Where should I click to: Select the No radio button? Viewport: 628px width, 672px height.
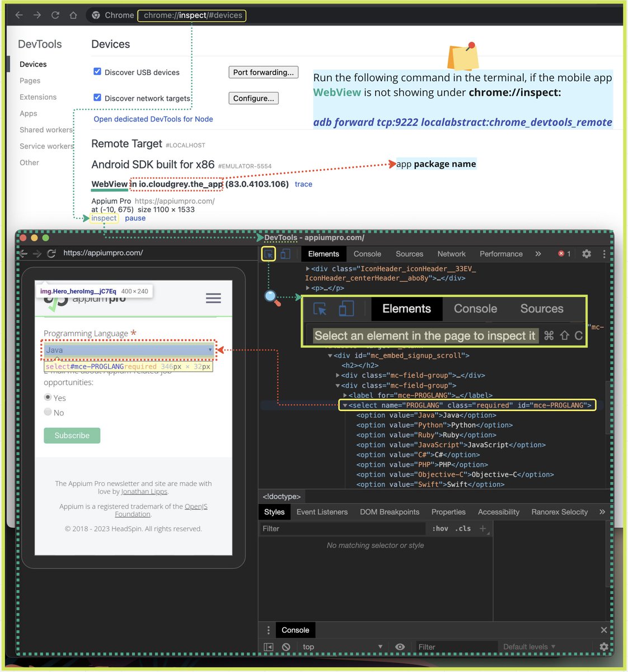(48, 412)
